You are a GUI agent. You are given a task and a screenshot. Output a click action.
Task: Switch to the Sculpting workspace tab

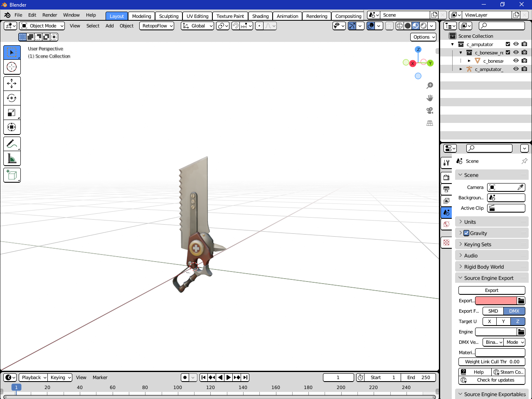169,16
